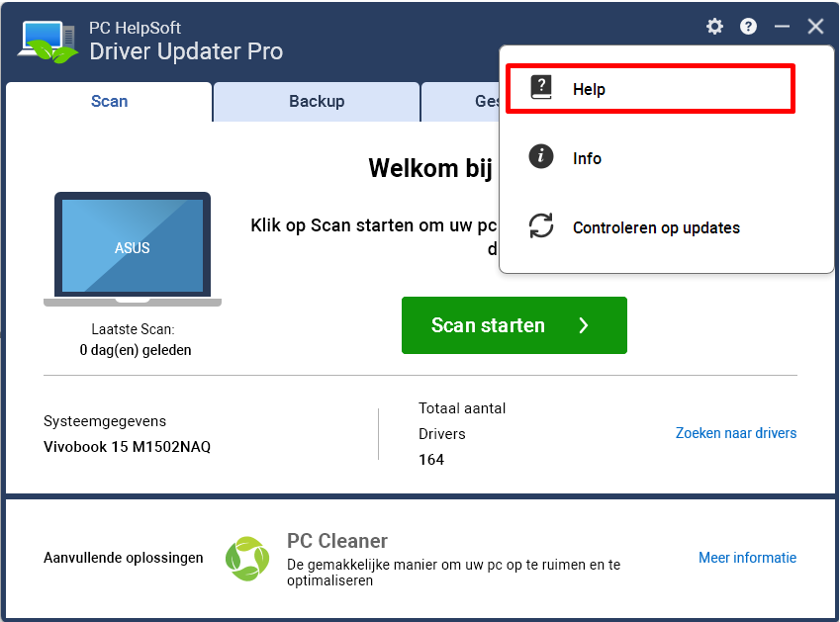Open Meer informatie link
This screenshot has height=622, width=840.
(747, 558)
